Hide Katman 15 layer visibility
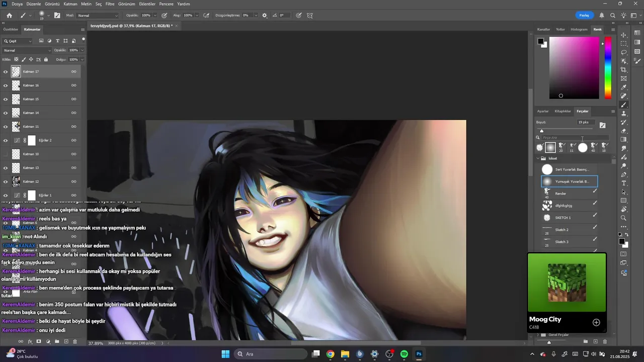The image size is (644, 362). [6, 99]
